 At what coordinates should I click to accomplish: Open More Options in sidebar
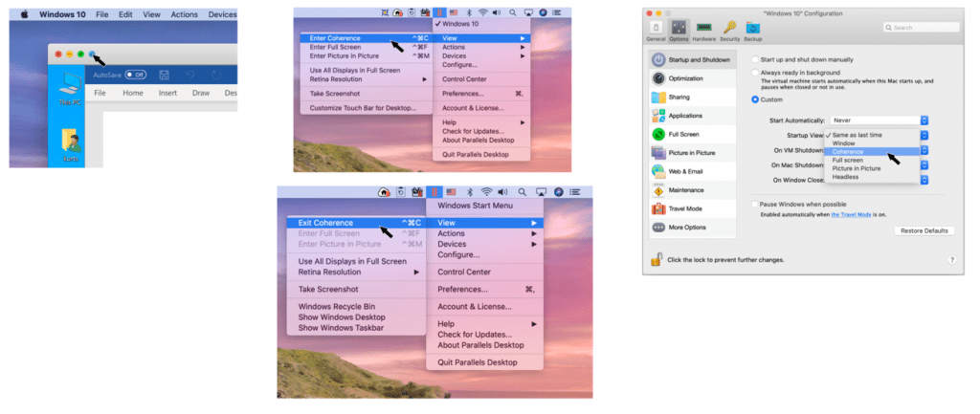(x=692, y=228)
